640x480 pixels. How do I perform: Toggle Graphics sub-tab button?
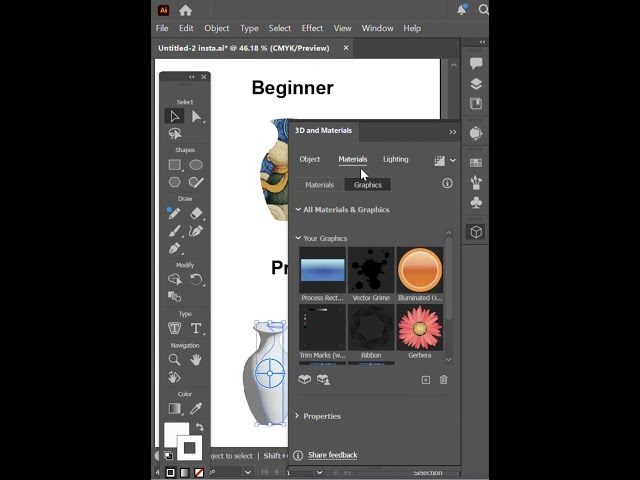click(x=368, y=185)
